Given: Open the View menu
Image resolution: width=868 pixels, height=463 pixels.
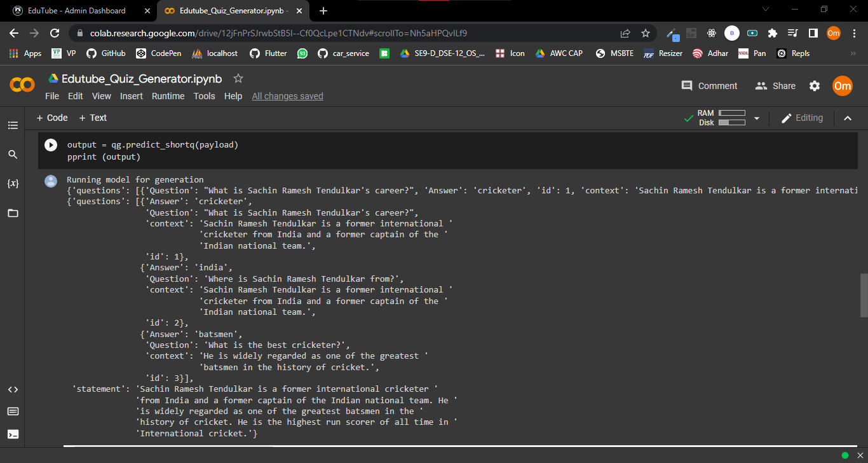Looking at the screenshot, I should point(102,96).
